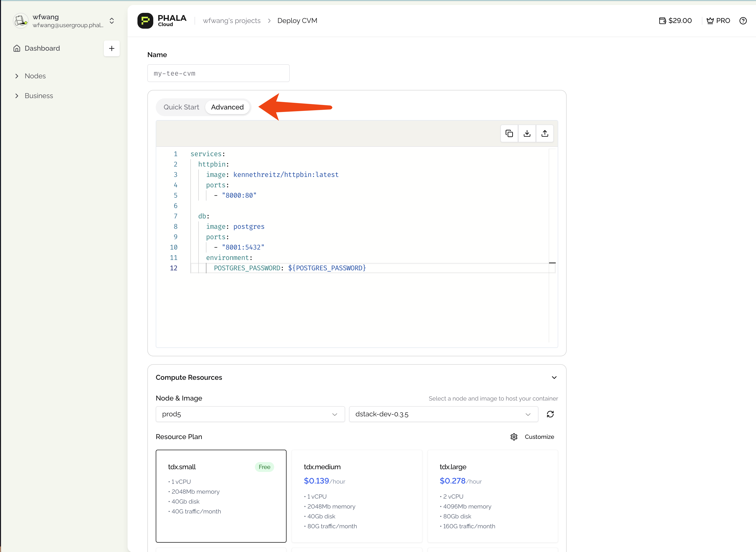
Task: Click the code editor minimap scrollbar
Action: point(552,246)
